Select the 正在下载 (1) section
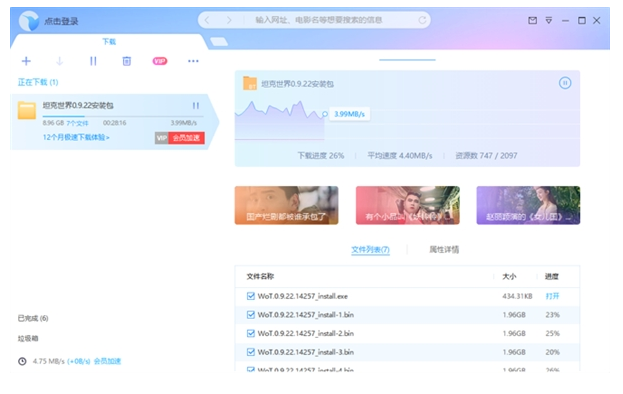The width and height of the screenshot is (623, 394). coord(38,82)
